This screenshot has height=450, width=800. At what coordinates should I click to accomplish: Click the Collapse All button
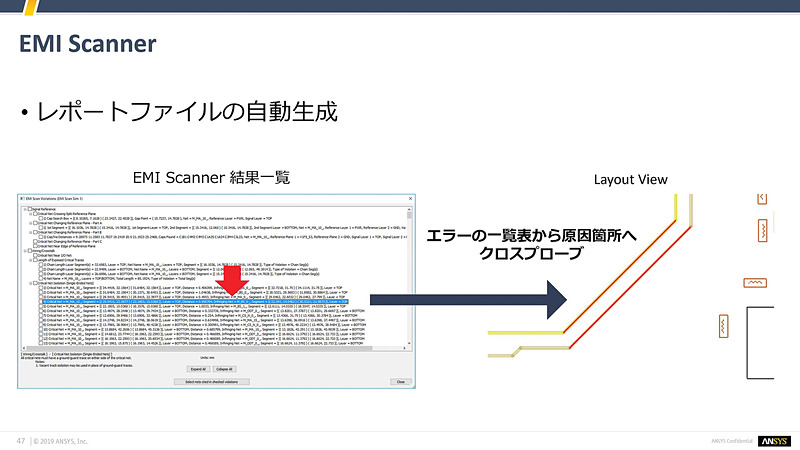[224, 369]
